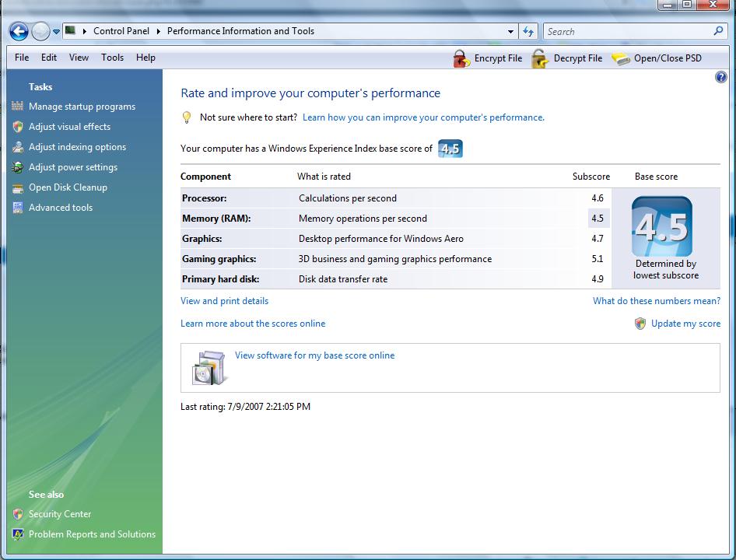The image size is (736, 560).
Task: Open Adjust power settings task
Action: pos(73,167)
